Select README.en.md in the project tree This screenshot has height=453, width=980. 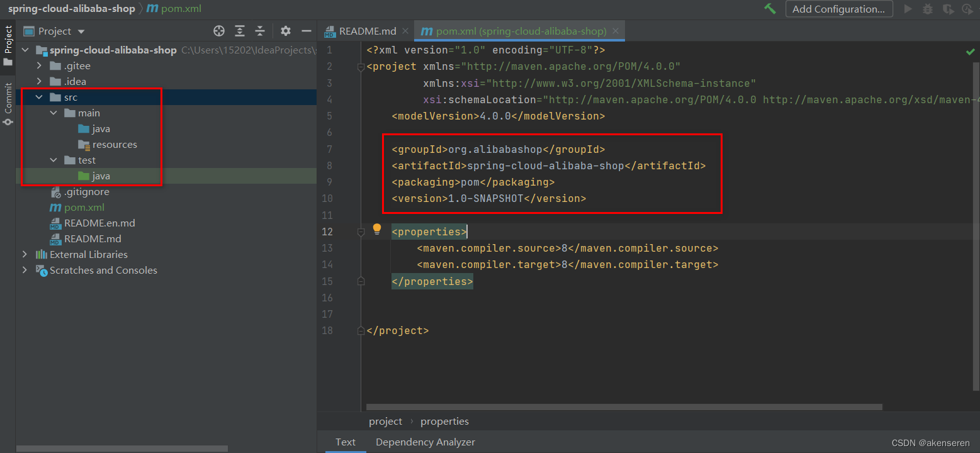(x=92, y=223)
